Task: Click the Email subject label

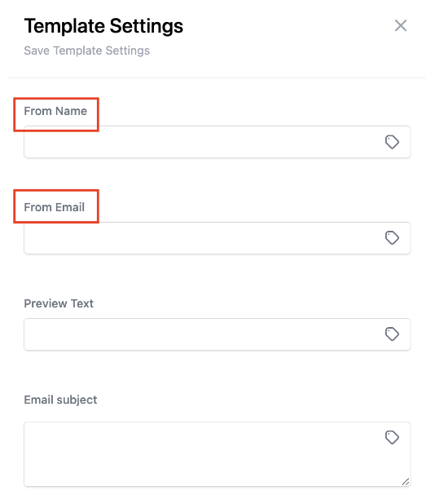Action: pyautogui.click(x=60, y=400)
